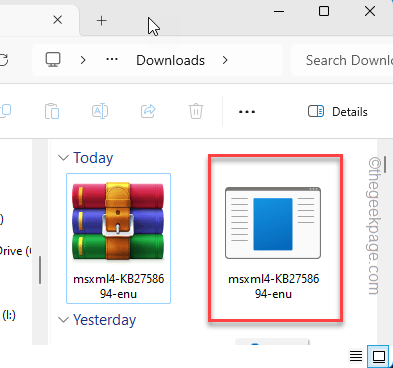
Task: Select the msxml4-KB2758694-enu WinRAR archive
Action: [x=119, y=238]
